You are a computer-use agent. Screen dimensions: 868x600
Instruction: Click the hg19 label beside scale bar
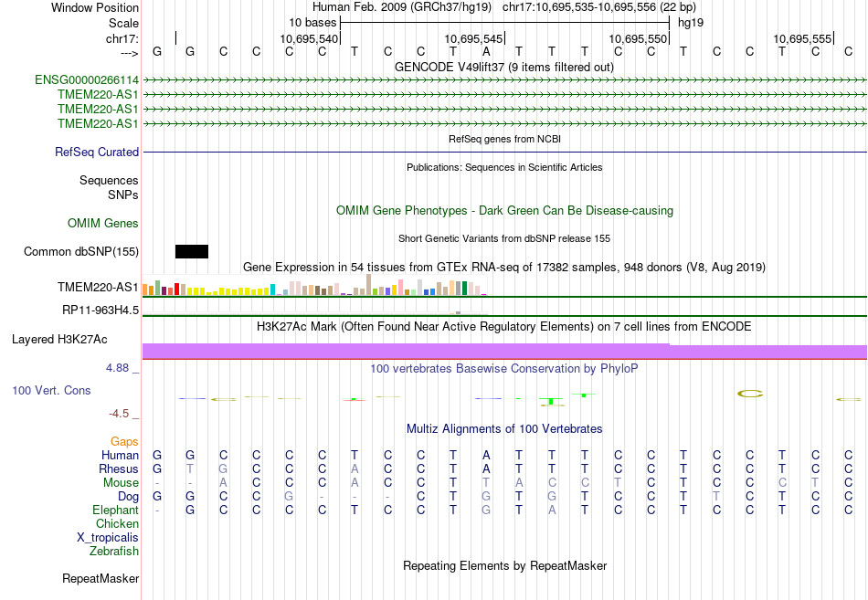click(691, 23)
